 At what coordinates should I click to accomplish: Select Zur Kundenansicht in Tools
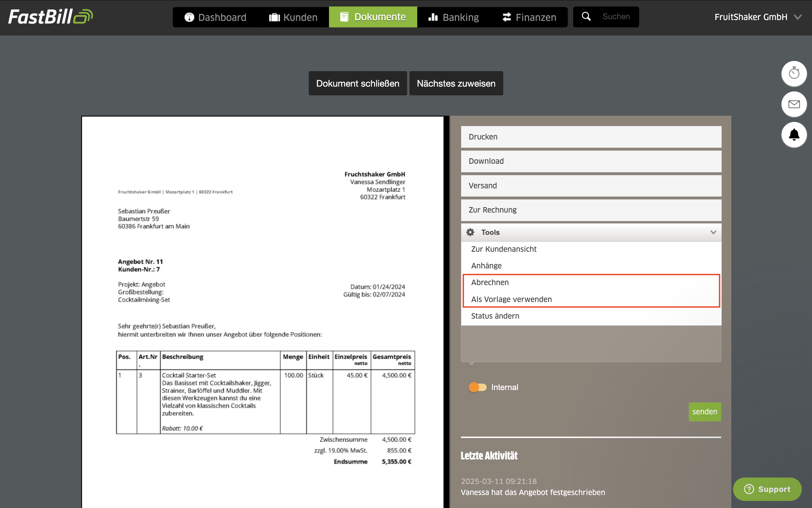(591, 249)
